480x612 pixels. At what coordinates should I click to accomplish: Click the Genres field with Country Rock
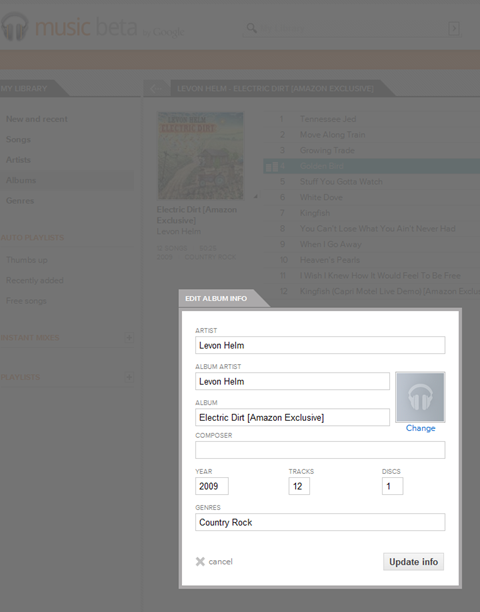pyautogui.click(x=320, y=522)
